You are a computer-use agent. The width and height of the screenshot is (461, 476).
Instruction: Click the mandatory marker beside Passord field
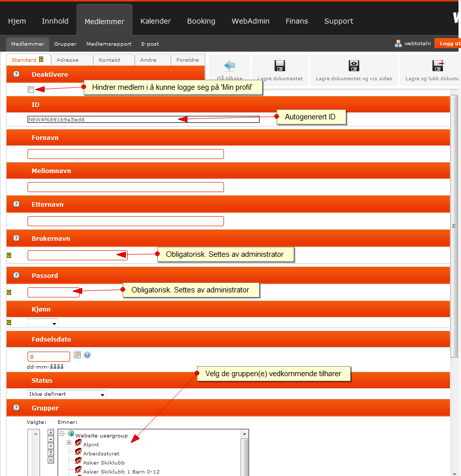(x=9, y=292)
